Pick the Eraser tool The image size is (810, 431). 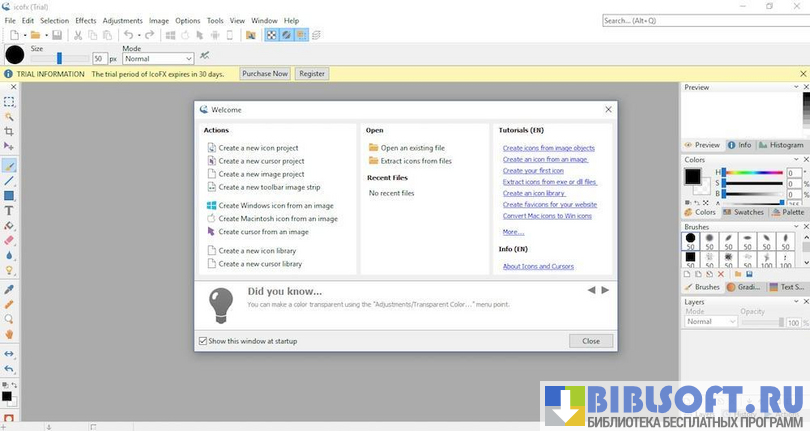[x=9, y=240]
